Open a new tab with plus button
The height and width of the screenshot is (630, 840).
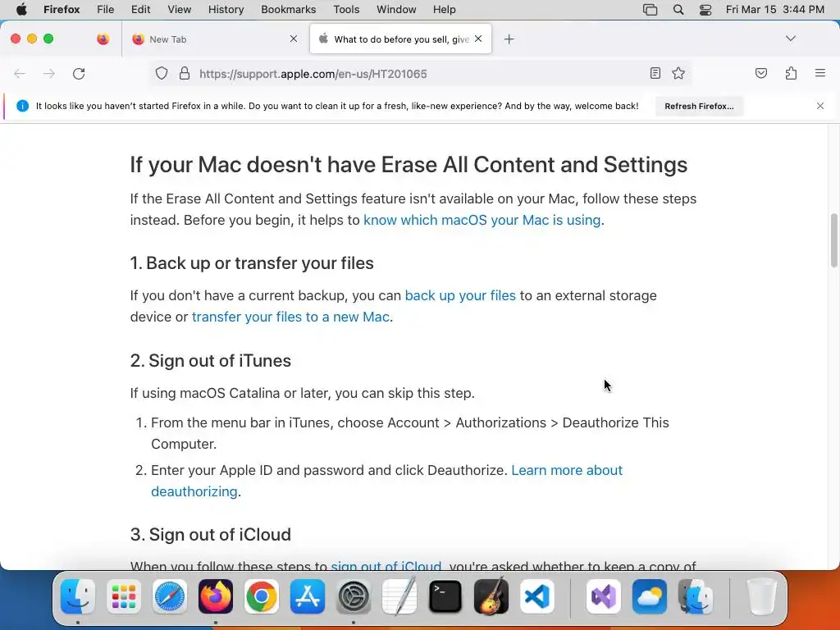click(x=509, y=39)
